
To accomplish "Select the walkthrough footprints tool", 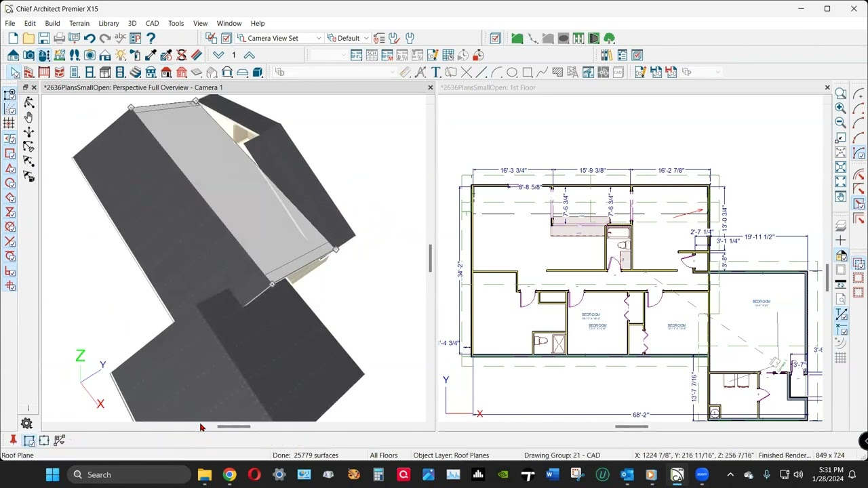I will [x=75, y=55].
